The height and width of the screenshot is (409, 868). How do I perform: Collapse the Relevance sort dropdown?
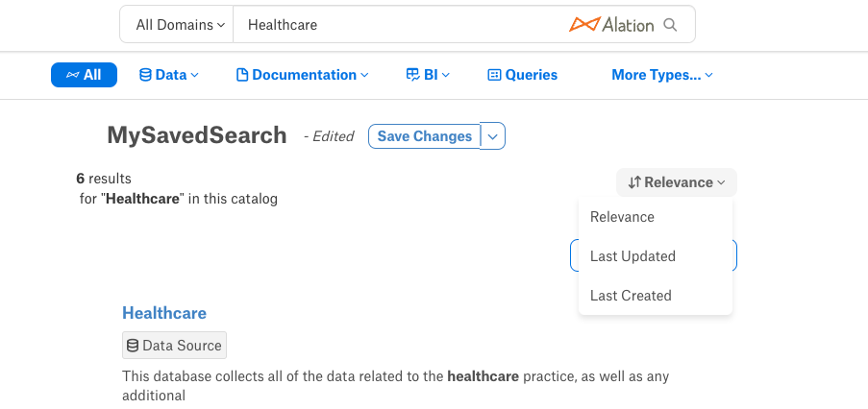pos(677,182)
